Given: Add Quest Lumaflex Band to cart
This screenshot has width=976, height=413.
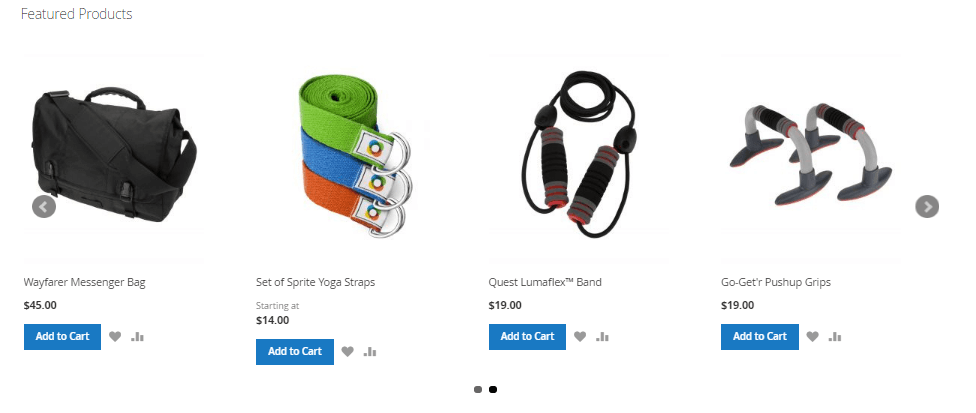Looking at the screenshot, I should (x=527, y=336).
